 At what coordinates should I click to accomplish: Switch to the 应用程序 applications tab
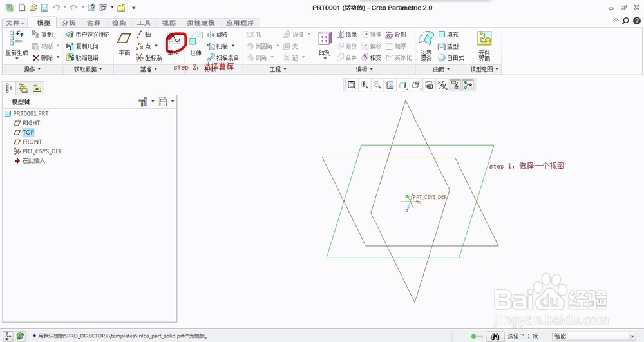tap(240, 23)
